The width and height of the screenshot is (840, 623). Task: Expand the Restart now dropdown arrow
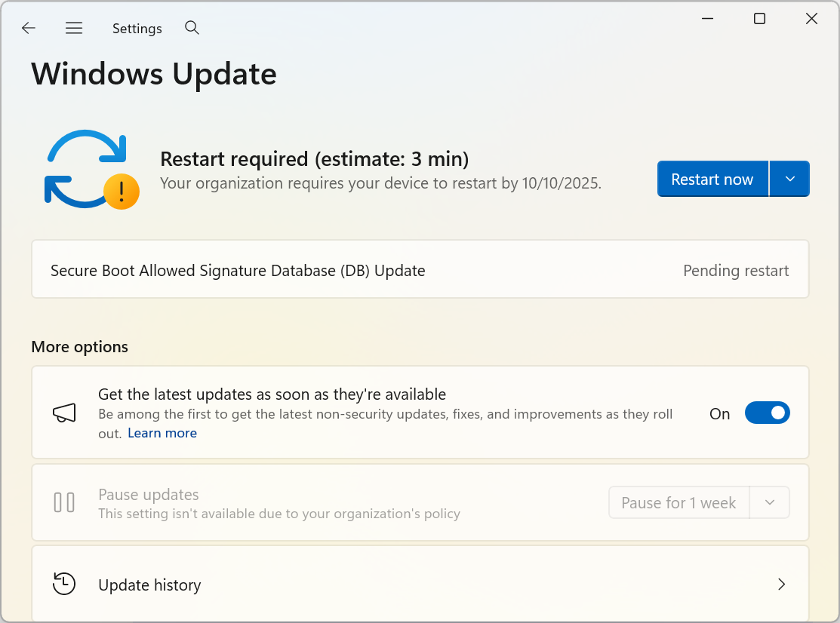click(x=789, y=179)
